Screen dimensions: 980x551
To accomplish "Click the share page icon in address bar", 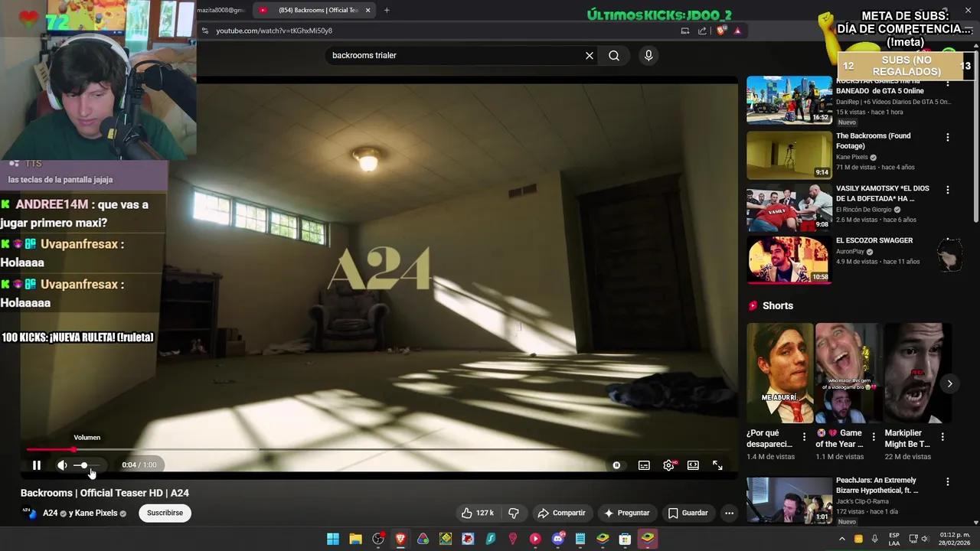I will click(x=702, y=31).
